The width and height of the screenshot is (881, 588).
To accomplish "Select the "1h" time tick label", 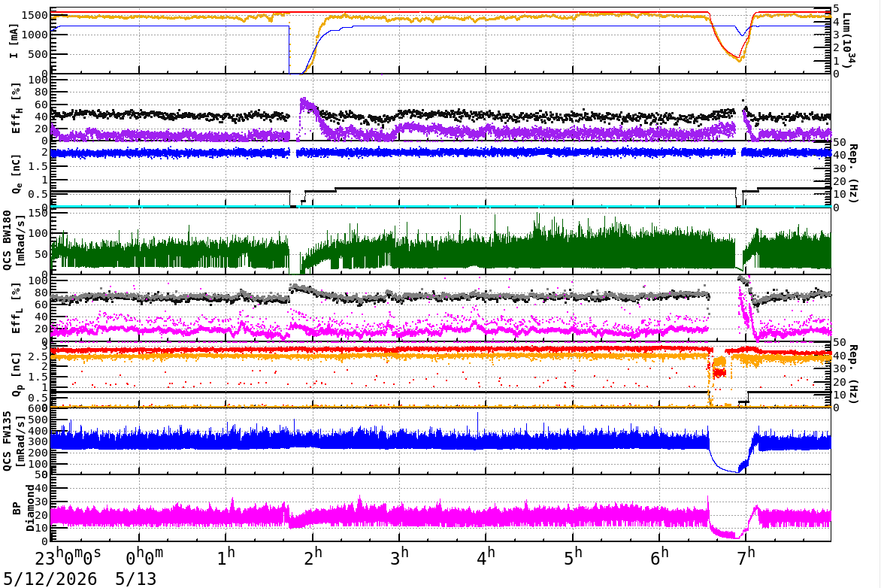I will point(226,558).
